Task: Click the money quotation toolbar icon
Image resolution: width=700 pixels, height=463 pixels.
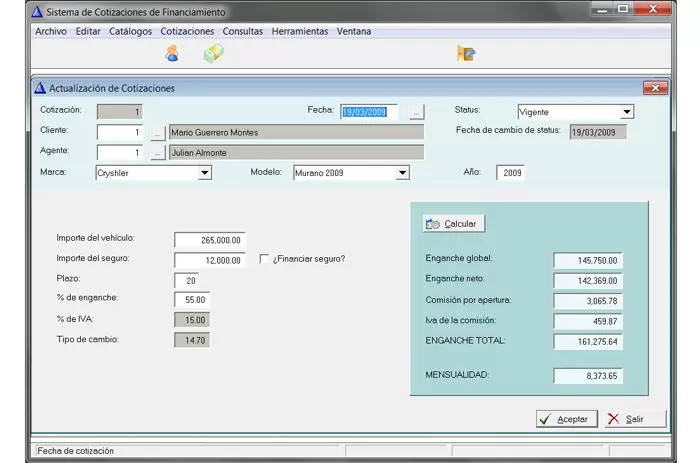Action: pos(213,53)
